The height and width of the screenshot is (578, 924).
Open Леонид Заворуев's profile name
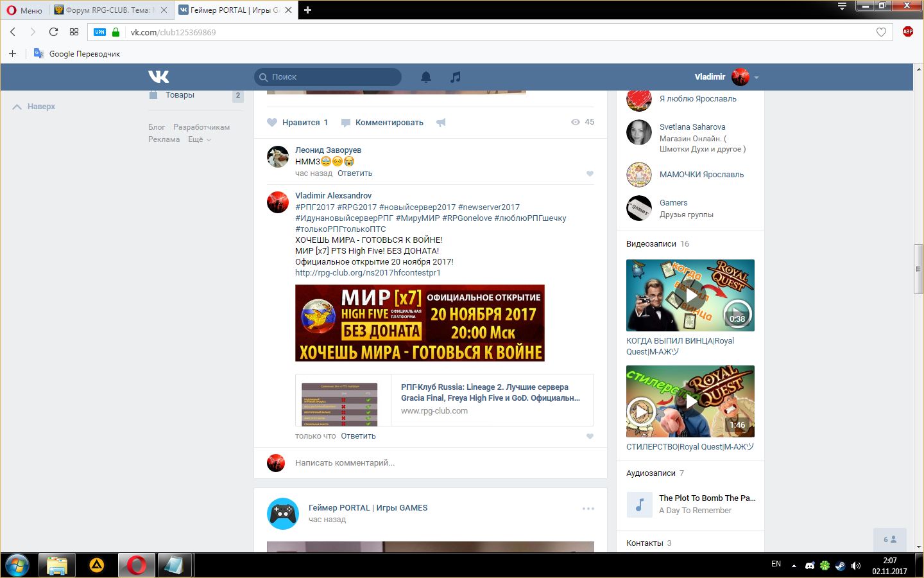328,150
